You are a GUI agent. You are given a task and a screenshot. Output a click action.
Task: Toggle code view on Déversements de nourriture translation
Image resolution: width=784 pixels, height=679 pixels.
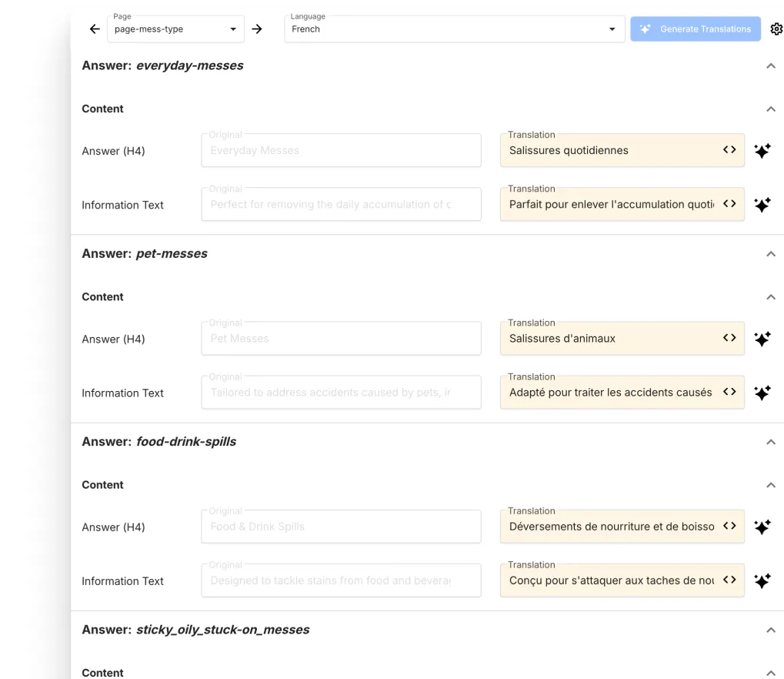[729, 526]
